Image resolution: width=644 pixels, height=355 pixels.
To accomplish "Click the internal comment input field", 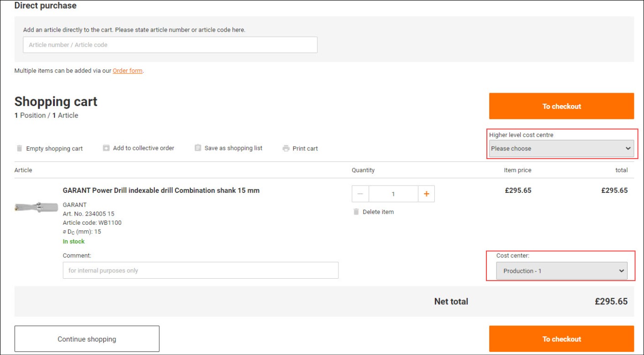I will (201, 270).
